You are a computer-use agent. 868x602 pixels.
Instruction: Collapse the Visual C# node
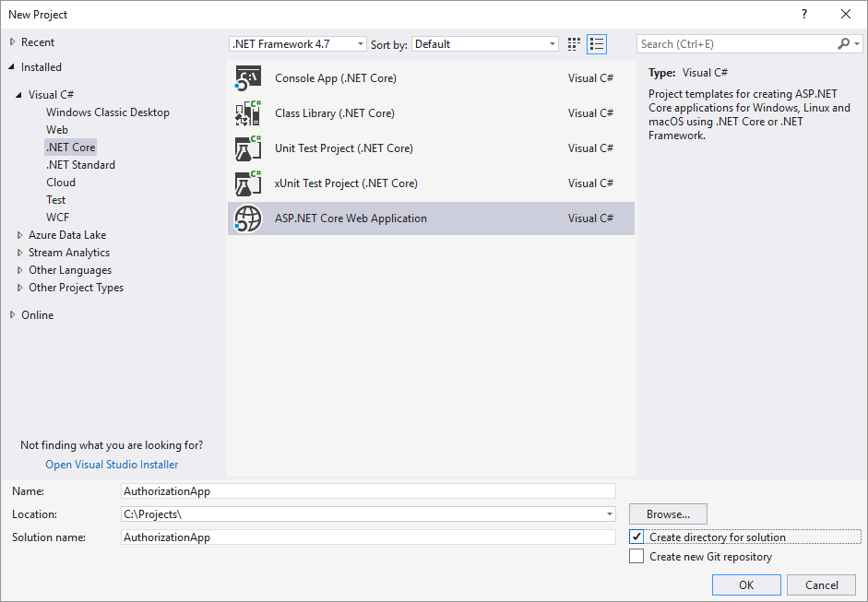(x=19, y=95)
